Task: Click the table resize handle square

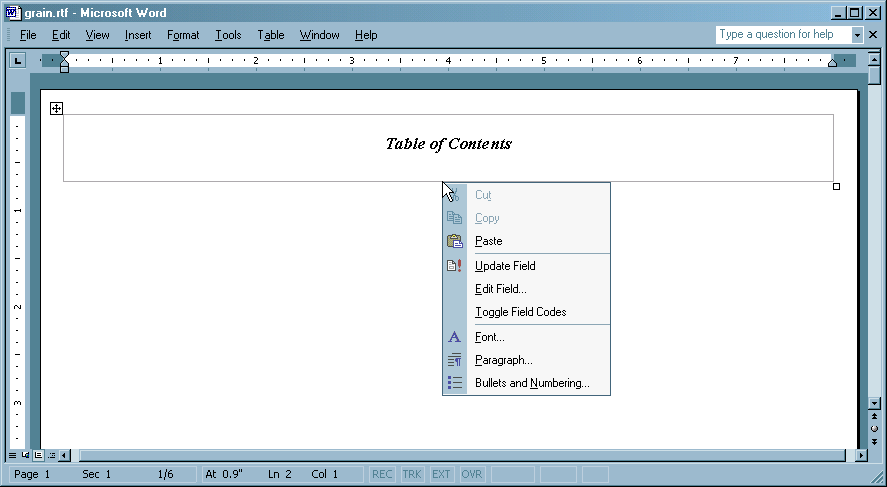Action: (837, 187)
